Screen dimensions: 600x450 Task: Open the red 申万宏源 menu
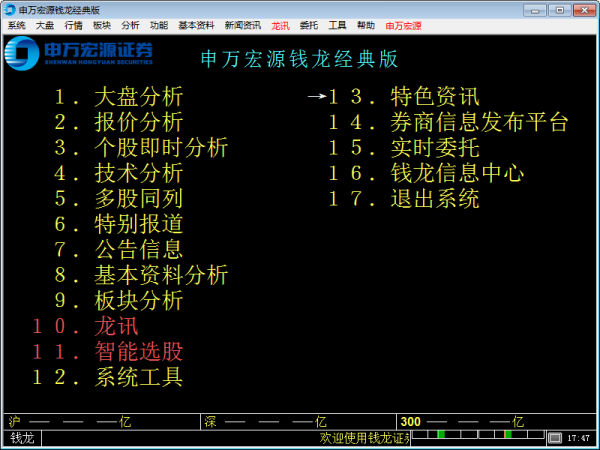tap(403, 26)
